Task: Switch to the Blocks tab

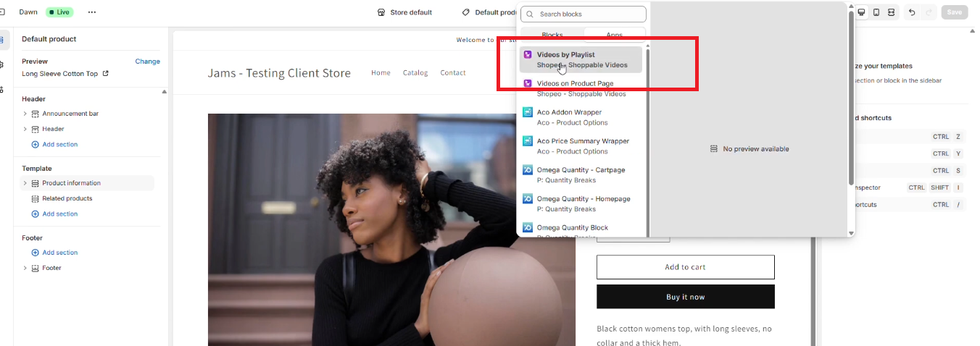Action: (x=552, y=35)
